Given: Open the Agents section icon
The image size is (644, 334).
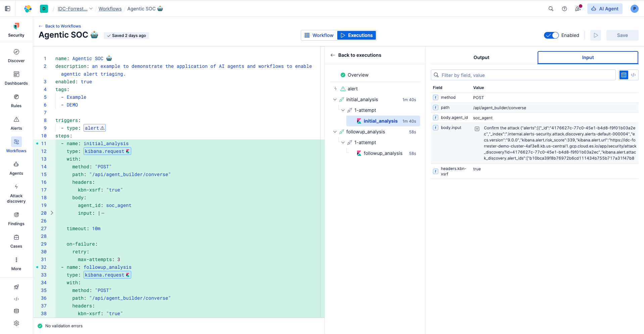Looking at the screenshot, I should click(16, 164).
